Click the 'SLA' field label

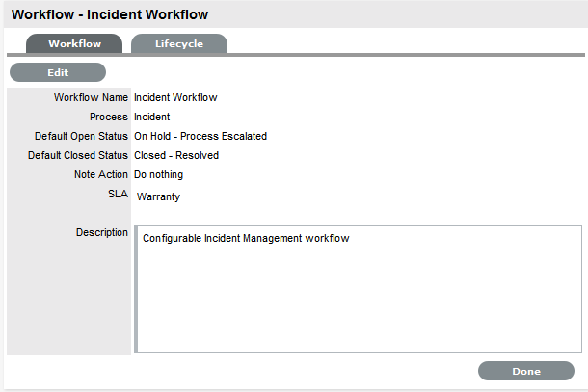118,194
